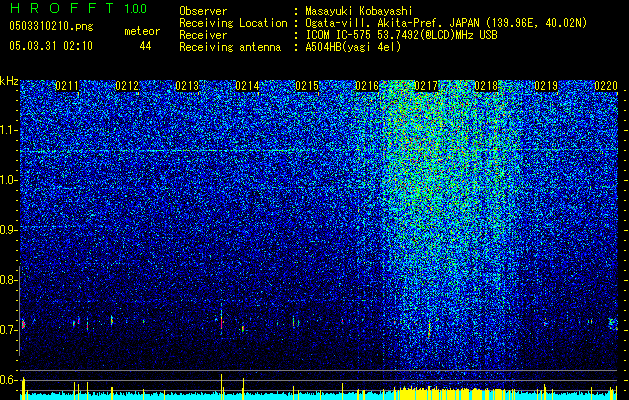Click the date stamp 05.03.31 02:10
The height and width of the screenshot is (400, 629).
pos(51,46)
